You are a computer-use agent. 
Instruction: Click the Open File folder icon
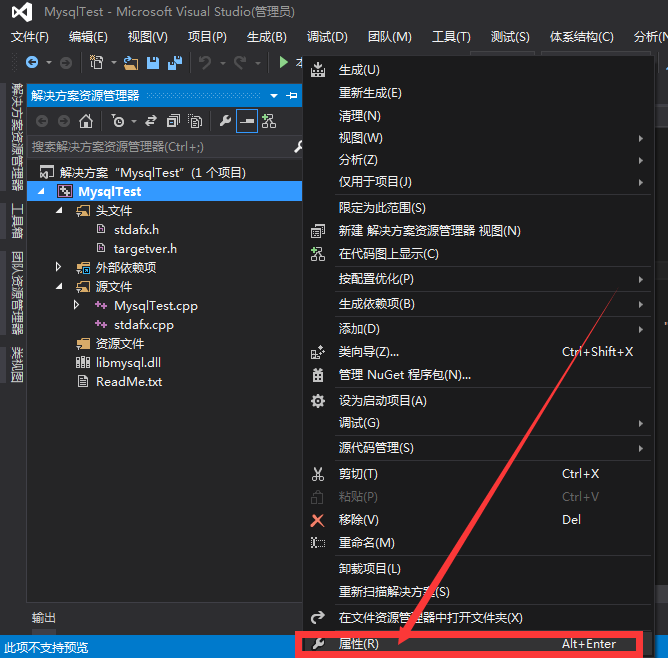coord(131,63)
